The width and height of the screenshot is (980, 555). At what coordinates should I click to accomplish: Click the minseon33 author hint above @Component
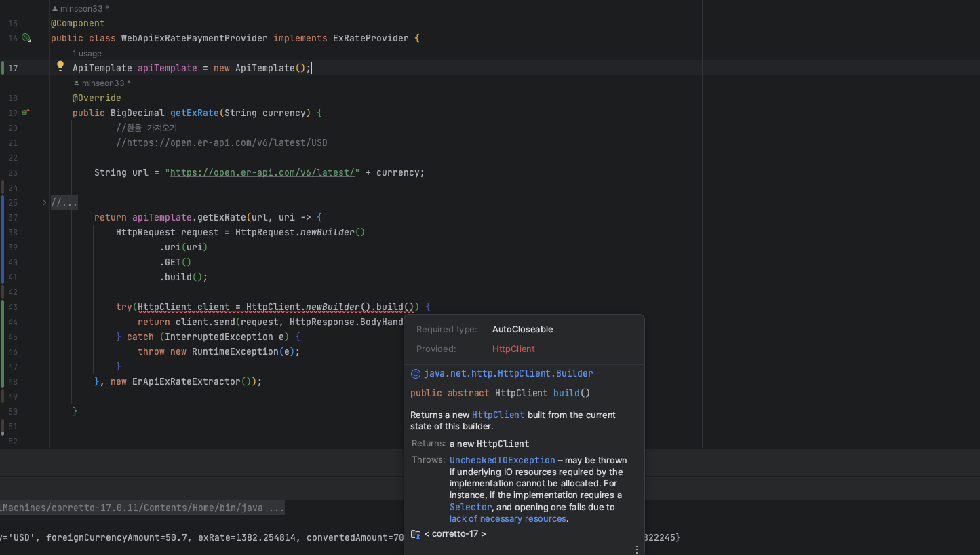click(83, 9)
